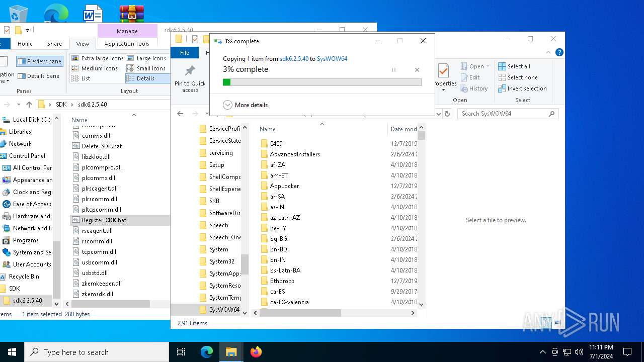Cancel the copy operation
This screenshot has height=362, width=644.
(x=417, y=70)
